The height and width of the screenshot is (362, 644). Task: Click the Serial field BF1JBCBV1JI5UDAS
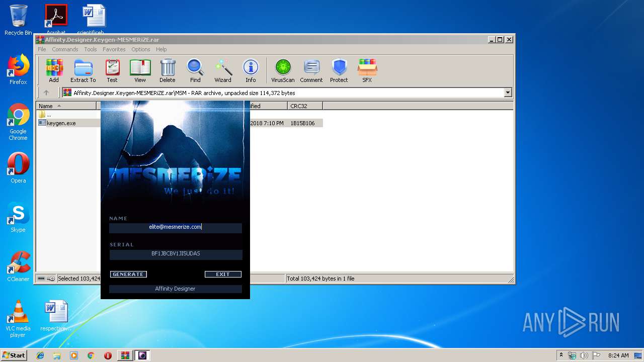pyautogui.click(x=176, y=254)
